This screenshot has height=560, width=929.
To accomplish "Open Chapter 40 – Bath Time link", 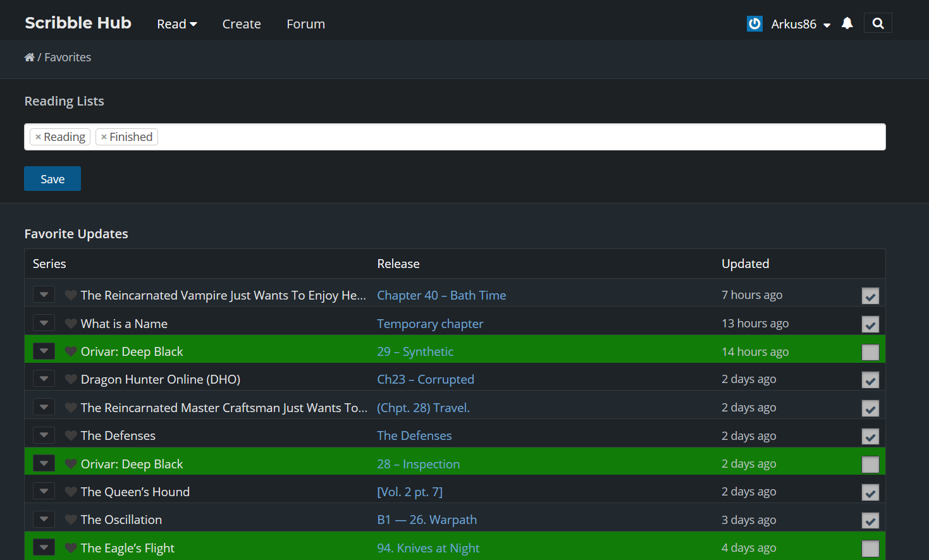I will 441,295.
